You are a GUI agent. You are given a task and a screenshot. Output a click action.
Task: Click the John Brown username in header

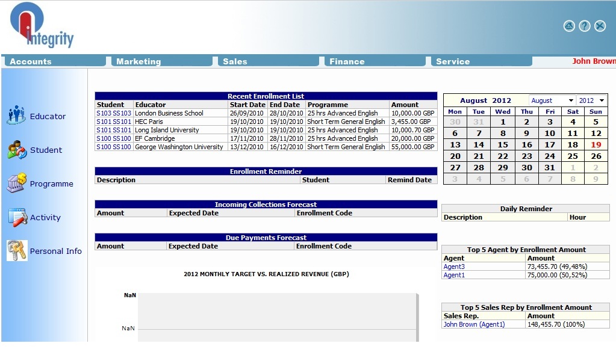[x=594, y=61]
